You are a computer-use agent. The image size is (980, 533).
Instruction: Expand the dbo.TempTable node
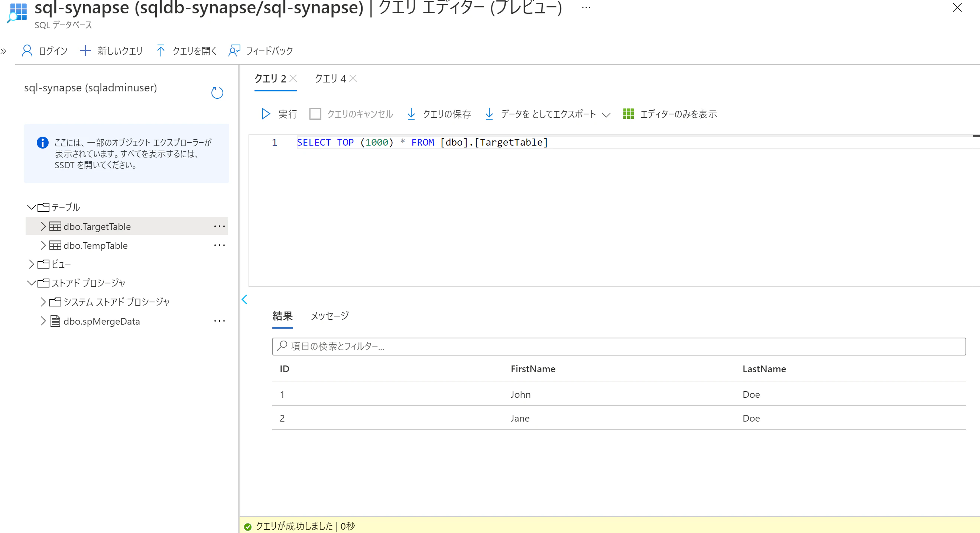pyautogui.click(x=43, y=246)
